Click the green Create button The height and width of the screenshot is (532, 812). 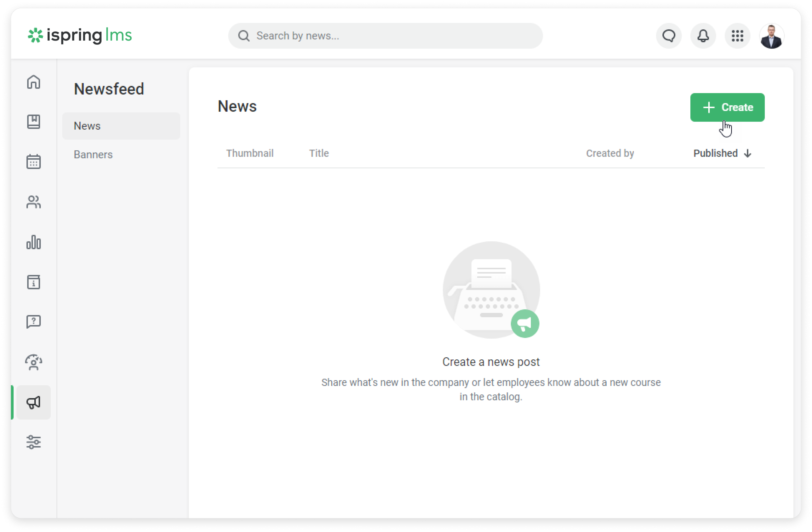727,107
